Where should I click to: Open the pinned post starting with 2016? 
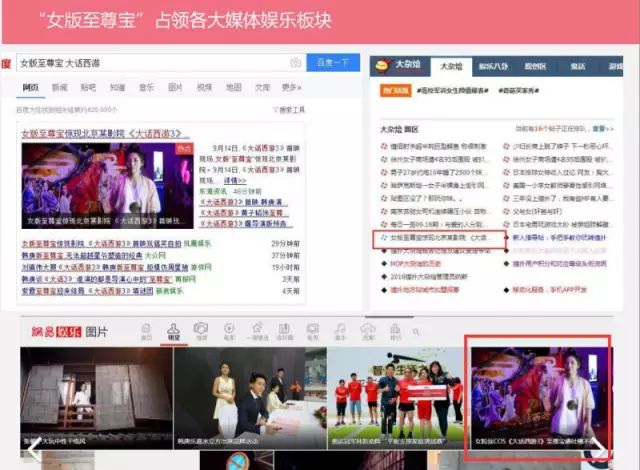(429, 277)
